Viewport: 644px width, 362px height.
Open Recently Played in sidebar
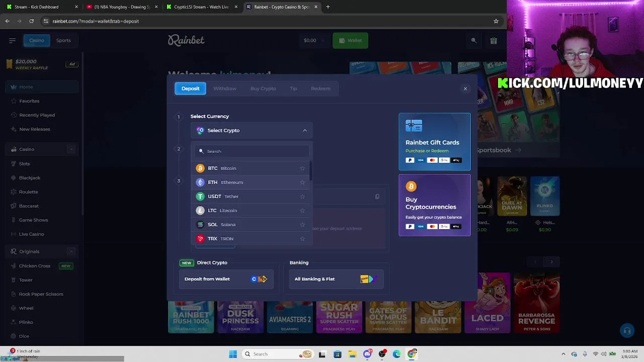point(42,115)
